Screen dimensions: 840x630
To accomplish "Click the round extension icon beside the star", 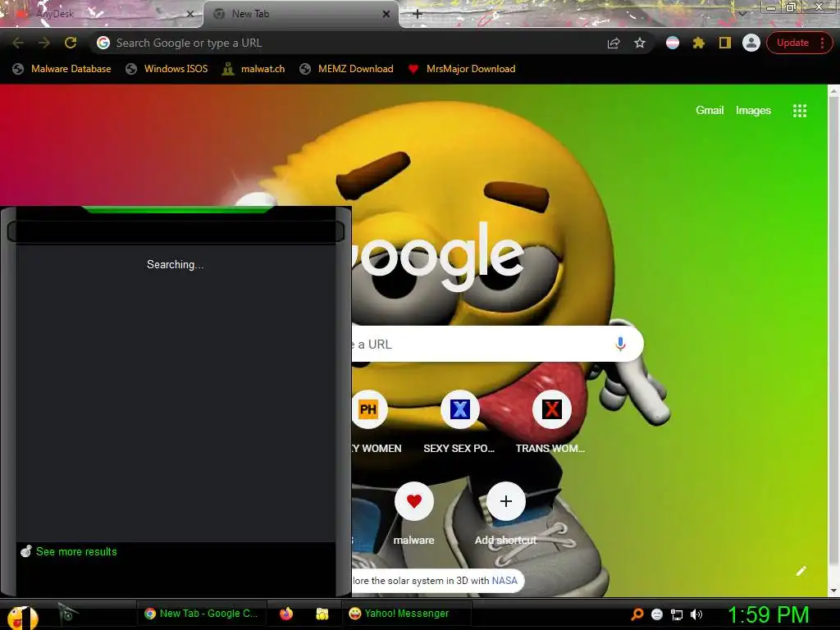I will pos(673,43).
